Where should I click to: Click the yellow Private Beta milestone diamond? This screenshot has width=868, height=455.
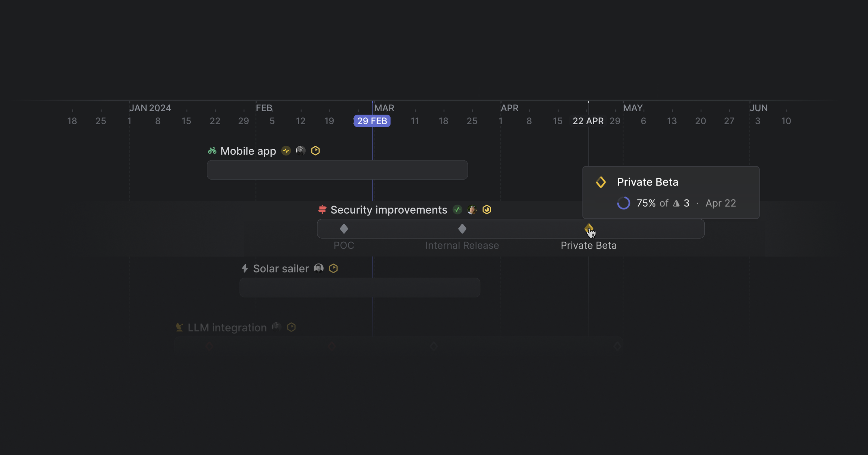pos(589,229)
